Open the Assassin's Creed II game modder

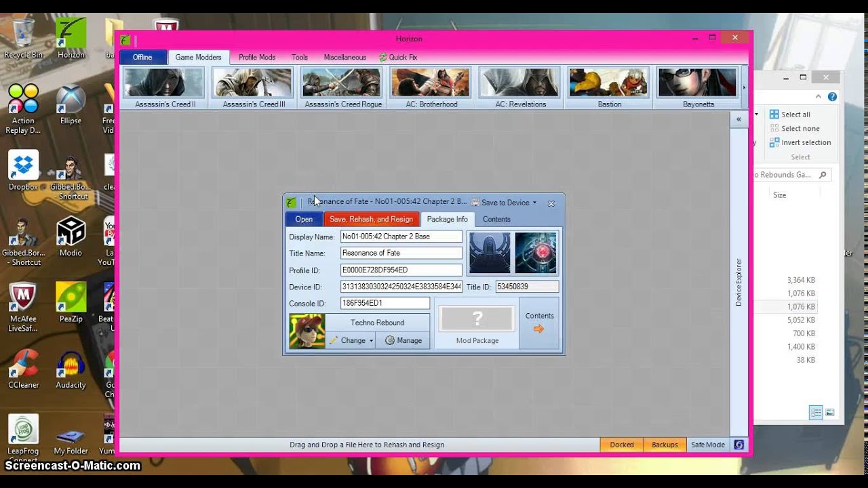point(165,87)
